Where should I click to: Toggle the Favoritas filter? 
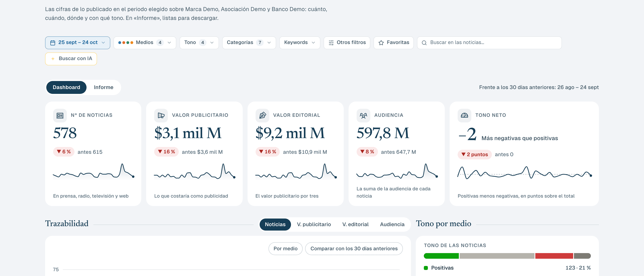pyautogui.click(x=393, y=43)
